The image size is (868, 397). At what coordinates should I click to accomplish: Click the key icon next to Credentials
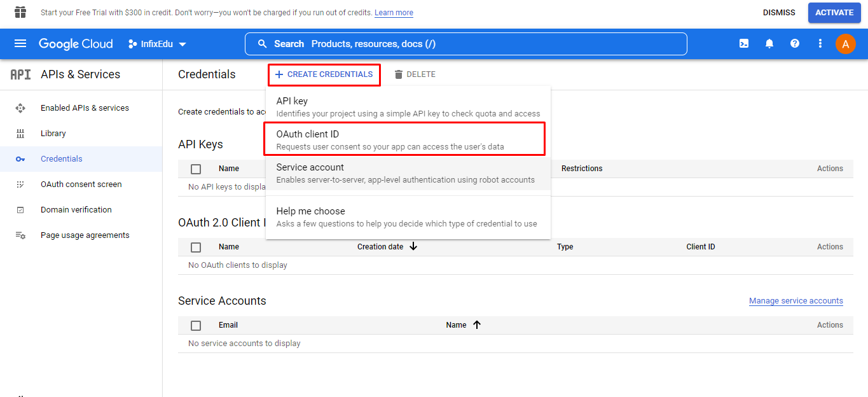pos(20,159)
